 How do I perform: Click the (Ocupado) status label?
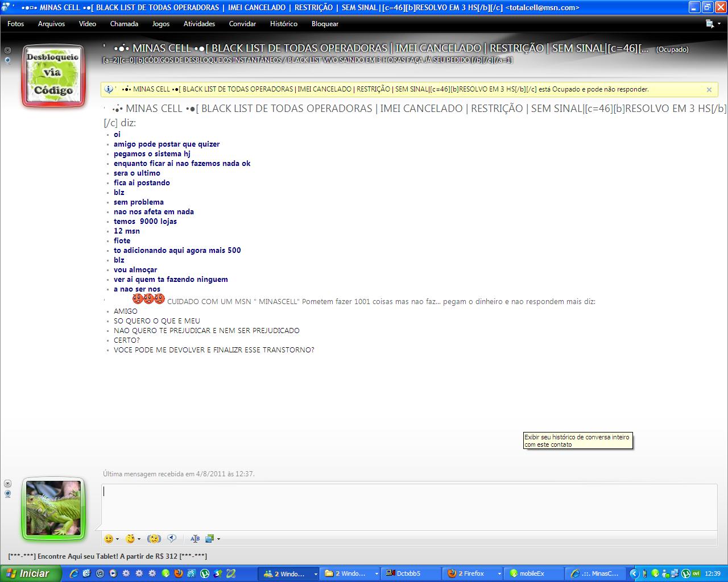pyautogui.click(x=672, y=49)
